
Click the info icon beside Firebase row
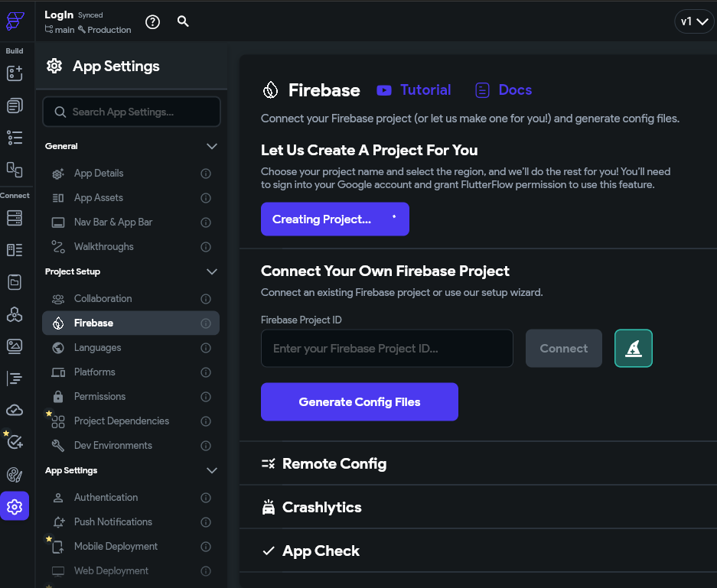tap(206, 323)
